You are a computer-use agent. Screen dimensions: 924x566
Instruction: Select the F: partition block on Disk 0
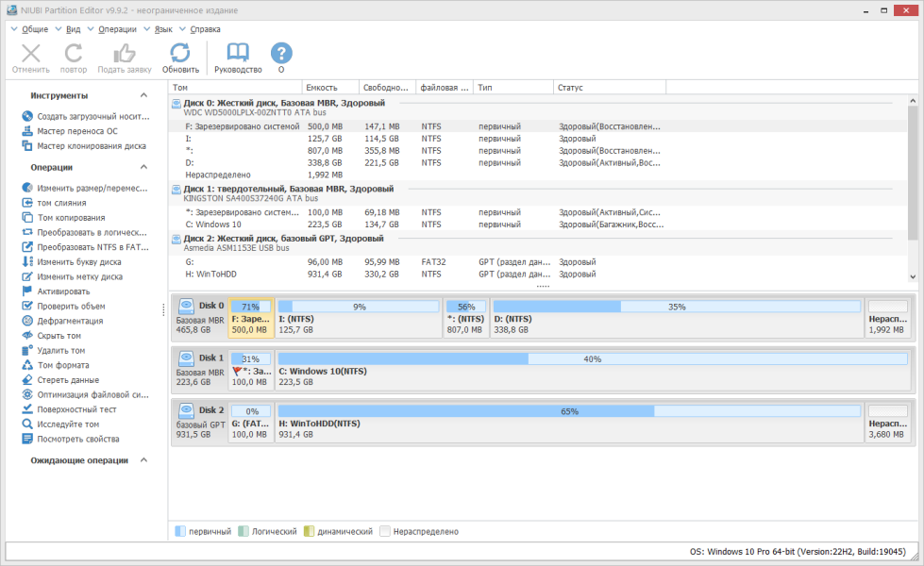pos(251,318)
